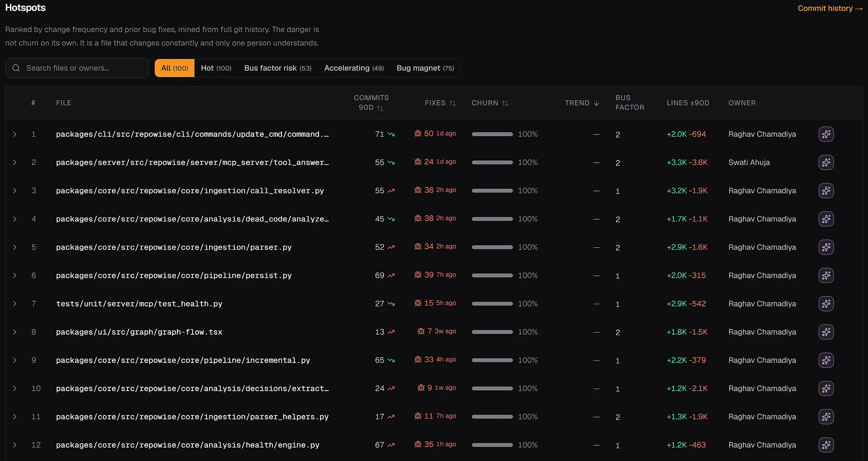
Task: Switch to Bus factor risk filter
Action: [278, 68]
